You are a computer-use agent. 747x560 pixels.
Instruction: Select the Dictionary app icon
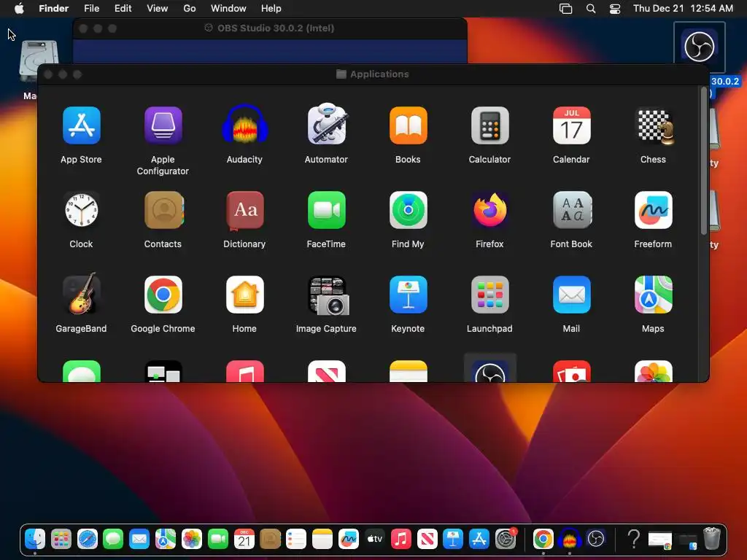click(245, 210)
